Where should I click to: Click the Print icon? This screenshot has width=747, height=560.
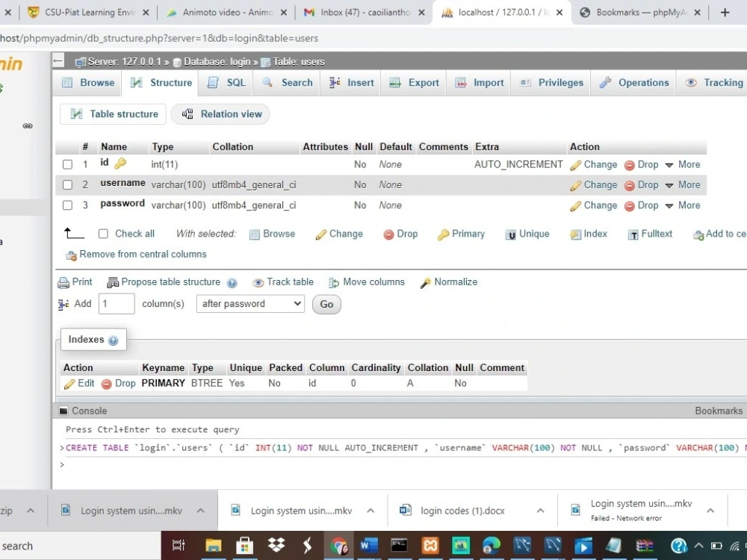(63, 282)
